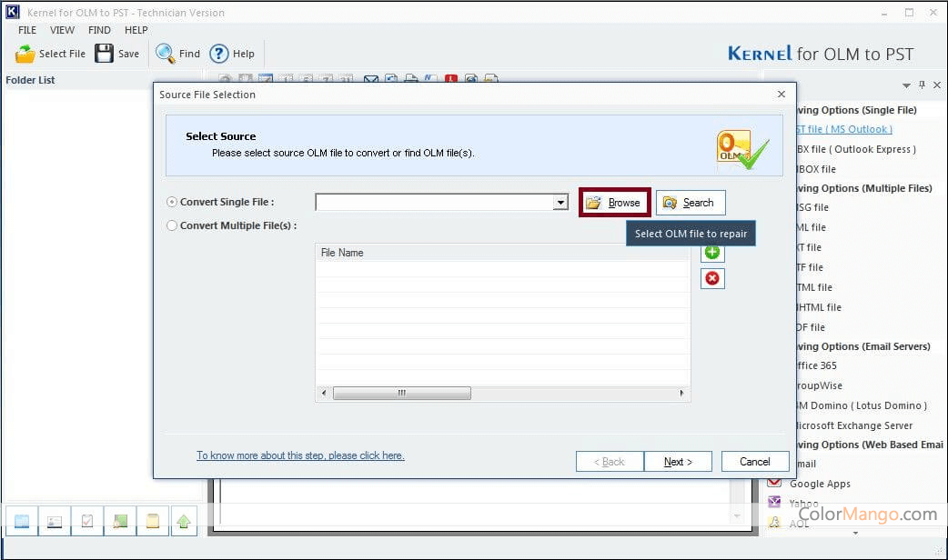Select Microsoft Exchange Server saving option

pos(854,425)
